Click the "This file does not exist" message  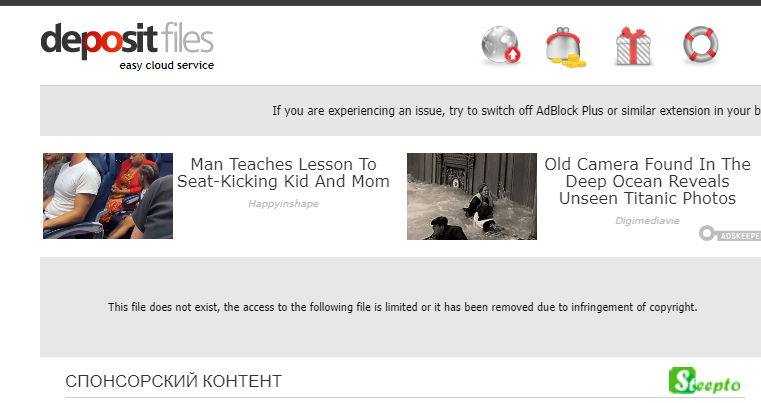[x=402, y=307]
